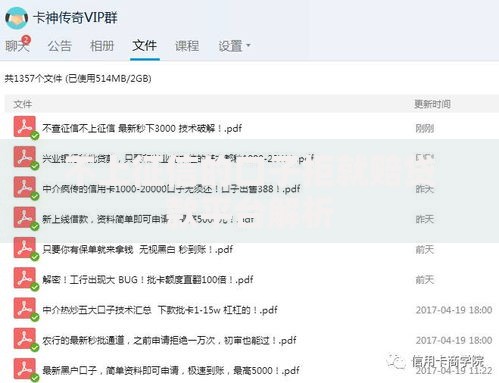
Task: Switch to the 公告 tab
Action: click(x=60, y=46)
